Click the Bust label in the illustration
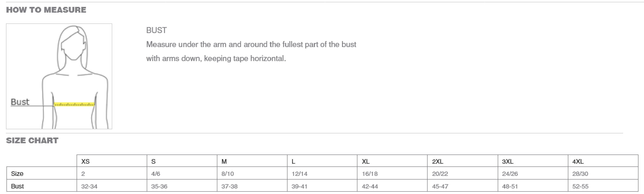The image size is (644, 194). [x=20, y=102]
